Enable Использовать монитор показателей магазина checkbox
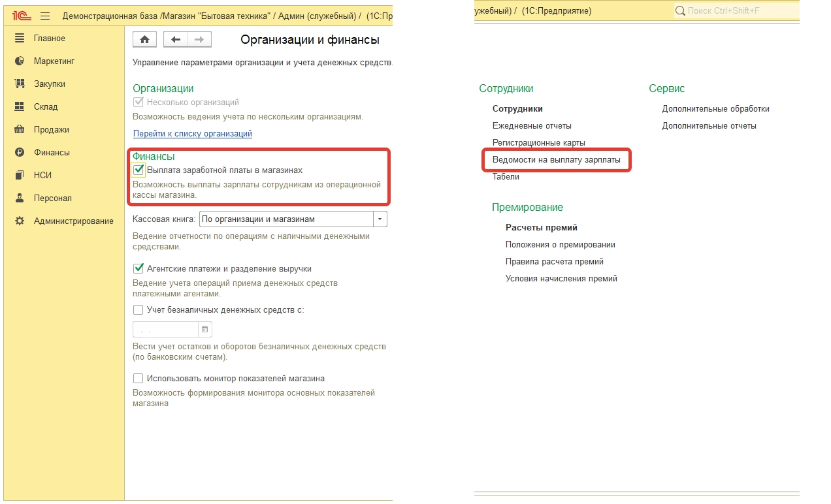 click(138, 379)
